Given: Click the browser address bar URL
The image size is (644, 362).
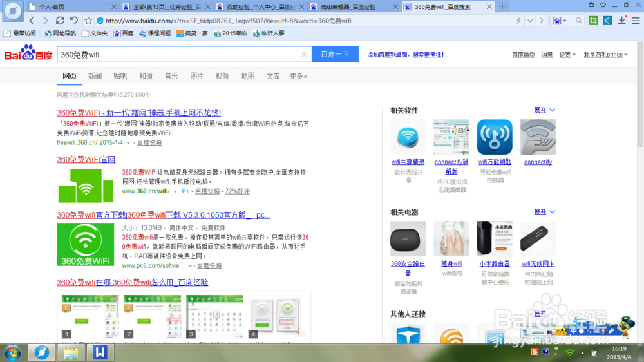Looking at the screenshot, I should [229, 21].
